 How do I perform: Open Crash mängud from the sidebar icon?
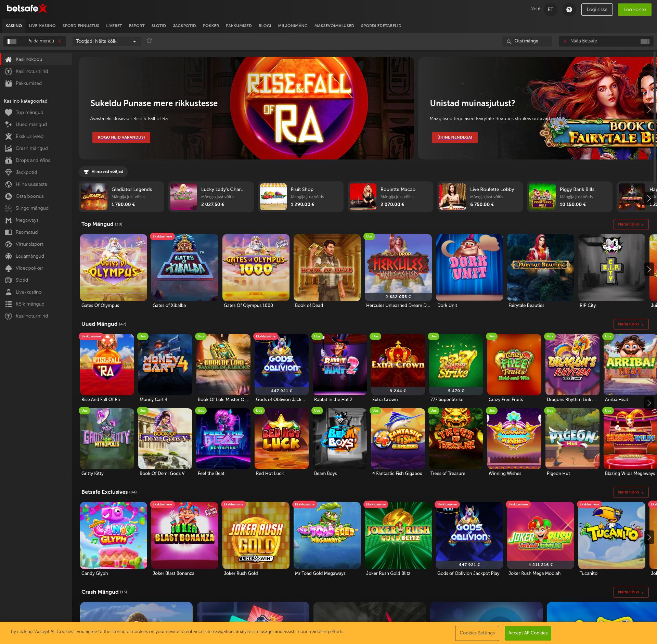click(8, 148)
